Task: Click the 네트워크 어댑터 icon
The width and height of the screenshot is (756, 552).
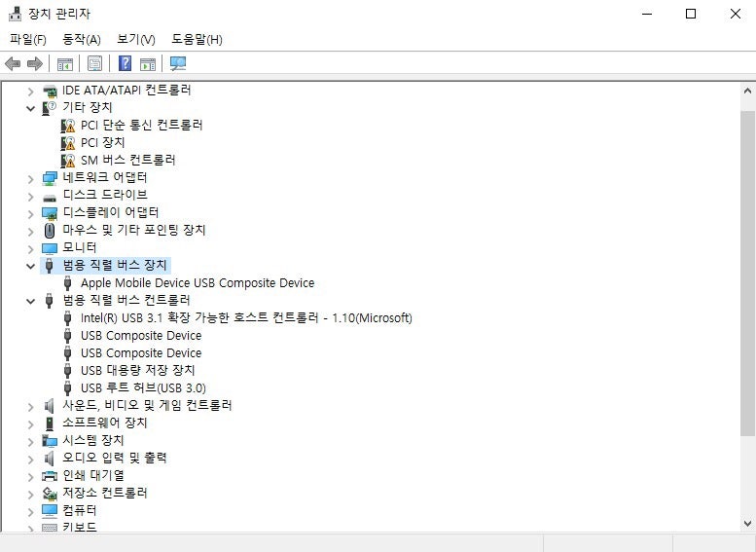Action: click(50, 178)
